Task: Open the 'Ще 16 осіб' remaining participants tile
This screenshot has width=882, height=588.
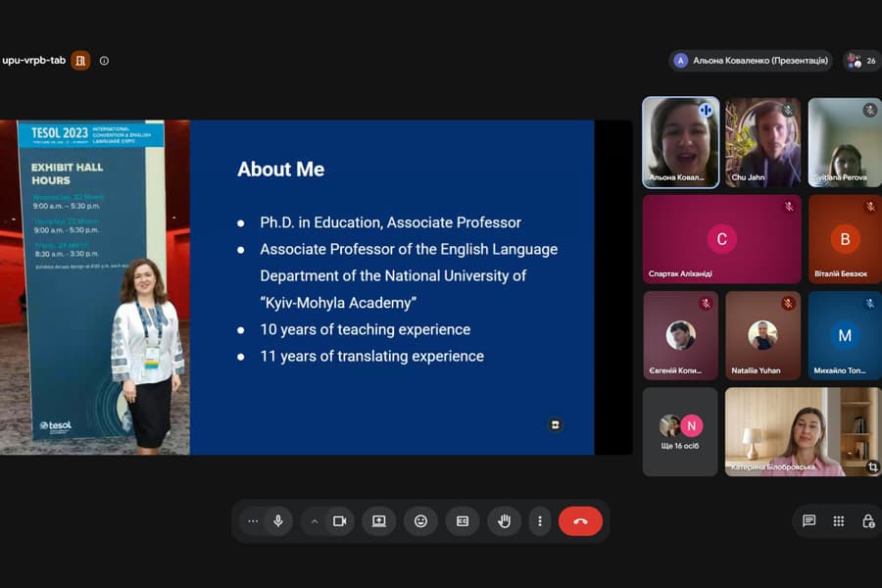Action: click(680, 431)
